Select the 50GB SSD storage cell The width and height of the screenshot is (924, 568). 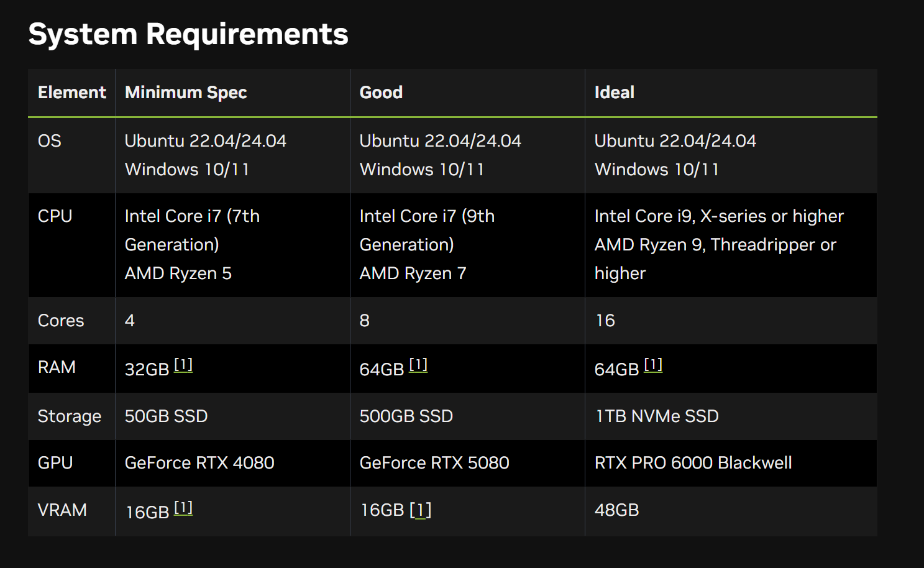[x=166, y=416]
